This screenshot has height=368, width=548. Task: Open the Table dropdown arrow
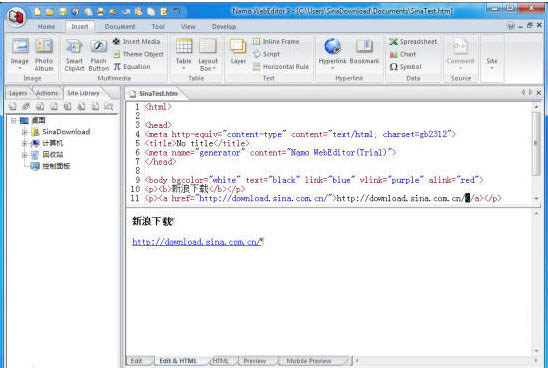coord(184,68)
